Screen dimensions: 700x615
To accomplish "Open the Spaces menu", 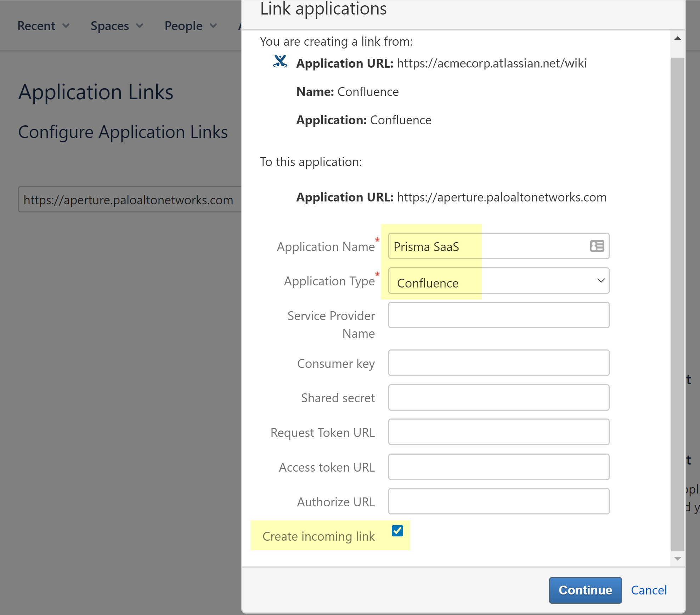I will point(110,25).
